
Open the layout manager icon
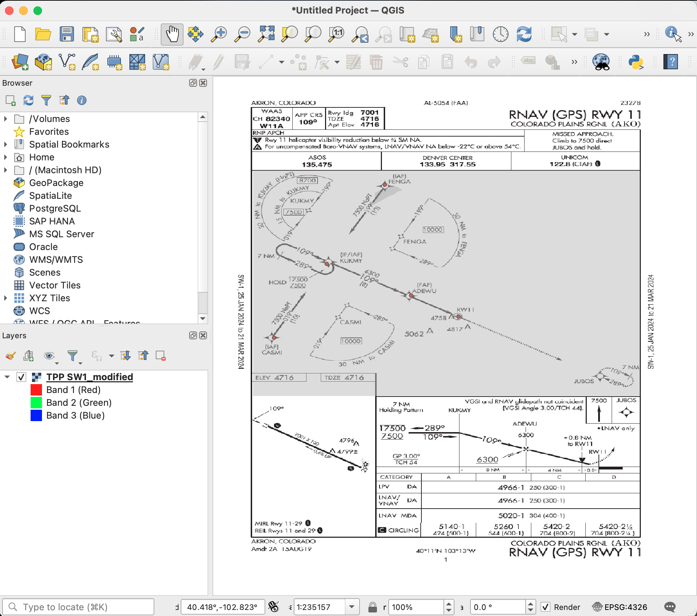(x=114, y=34)
